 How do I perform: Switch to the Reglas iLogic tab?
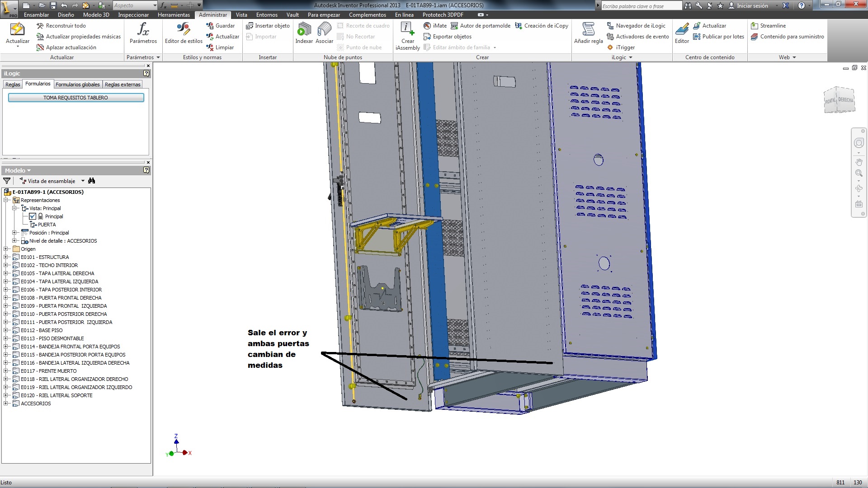click(x=13, y=84)
